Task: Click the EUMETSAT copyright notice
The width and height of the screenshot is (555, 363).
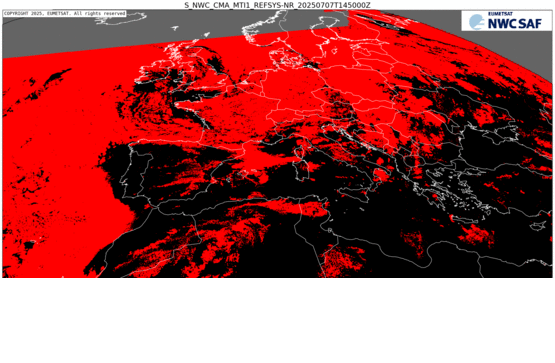Action: tap(65, 13)
